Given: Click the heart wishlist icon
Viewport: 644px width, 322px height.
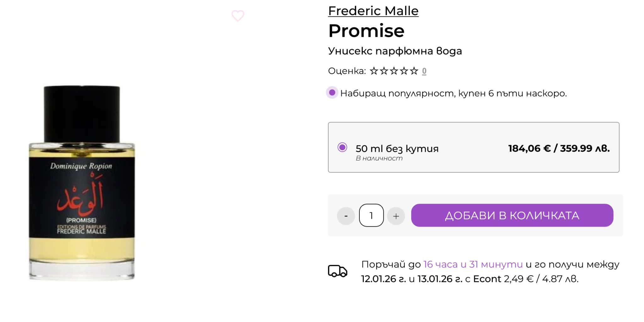Looking at the screenshot, I should pyautogui.click(x=238, y=15).
